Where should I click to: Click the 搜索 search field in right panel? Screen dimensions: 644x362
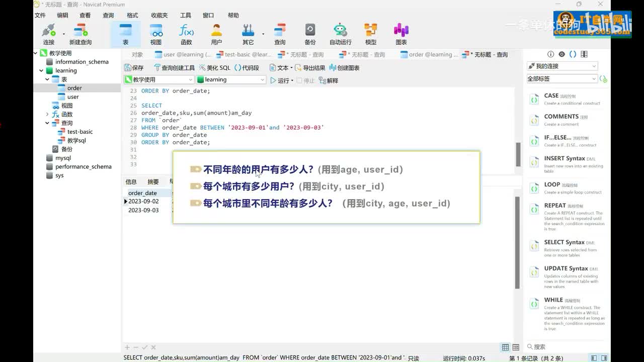coord(563,347)
